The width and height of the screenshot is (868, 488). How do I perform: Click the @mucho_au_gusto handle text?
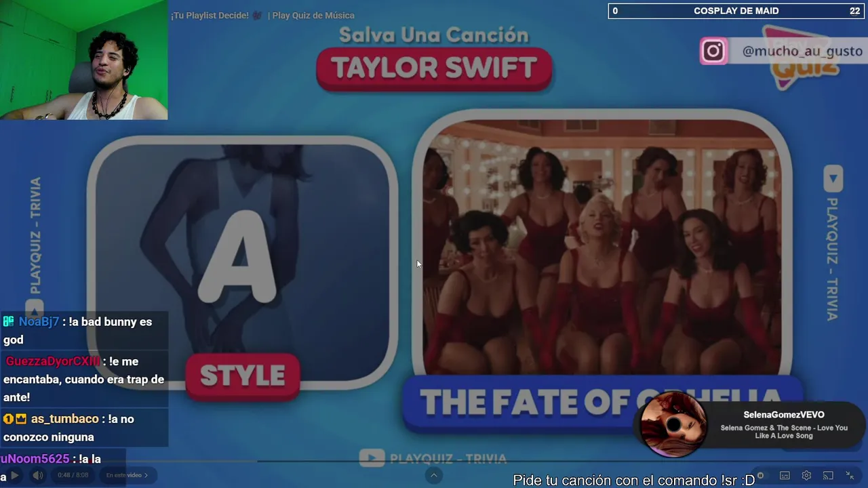pyautogui.click(x=802, y=52)
